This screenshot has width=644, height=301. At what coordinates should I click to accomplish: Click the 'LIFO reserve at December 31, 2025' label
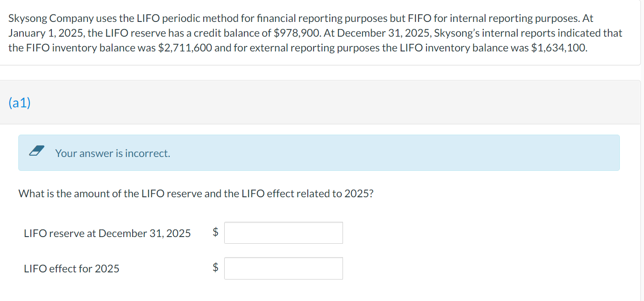107,233
